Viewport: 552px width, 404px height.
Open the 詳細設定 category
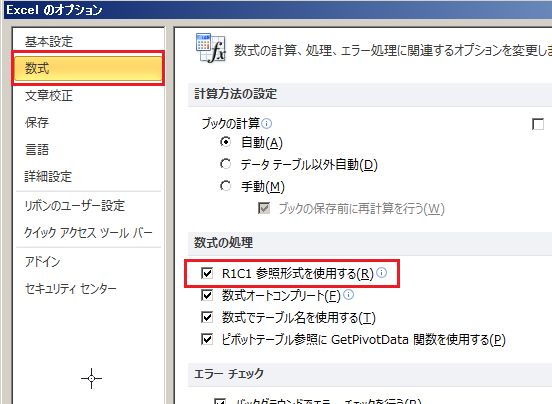coord(48,176)
